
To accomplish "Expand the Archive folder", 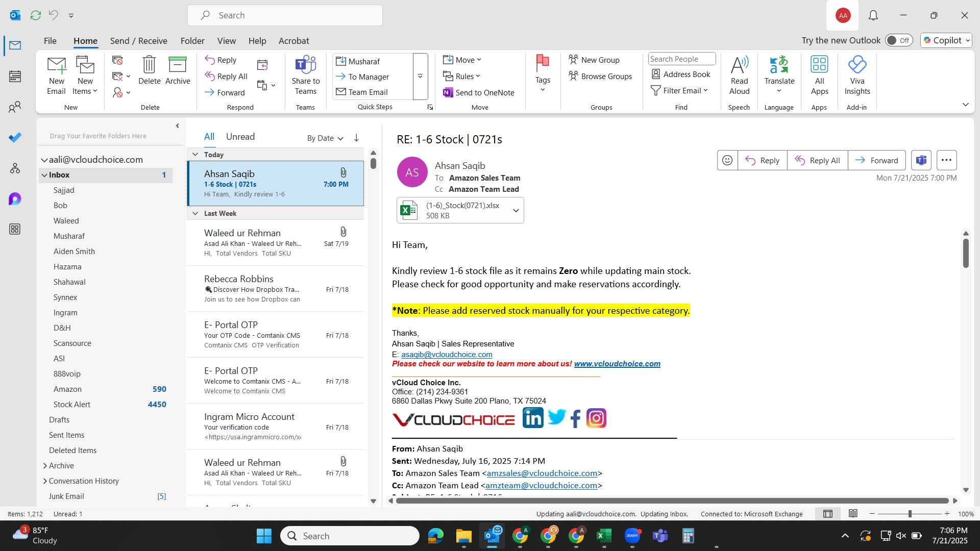I will 45,465.
